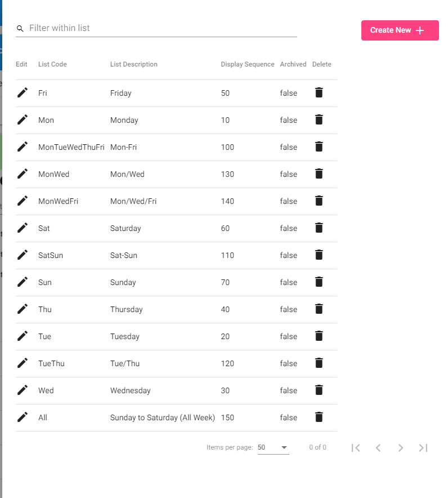Sort by the List Code header
This screenshot has height=498, width=448.
coord(52,64)
